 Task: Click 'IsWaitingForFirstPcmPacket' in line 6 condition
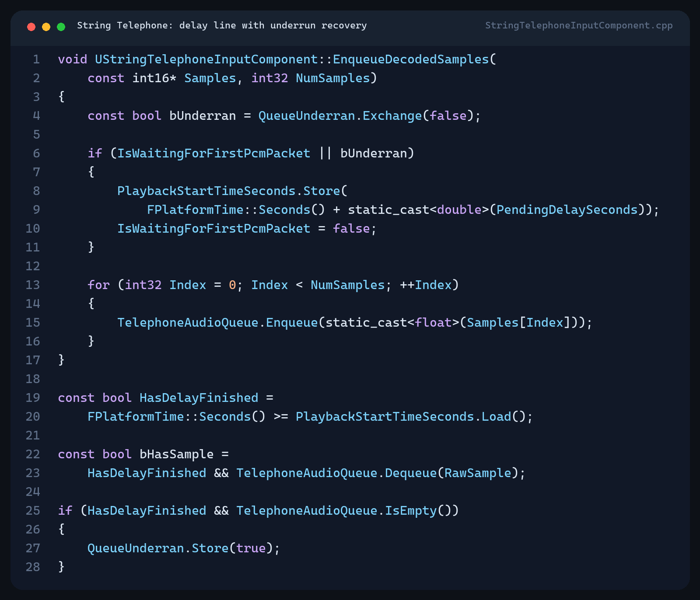click(x=213, y=153)
